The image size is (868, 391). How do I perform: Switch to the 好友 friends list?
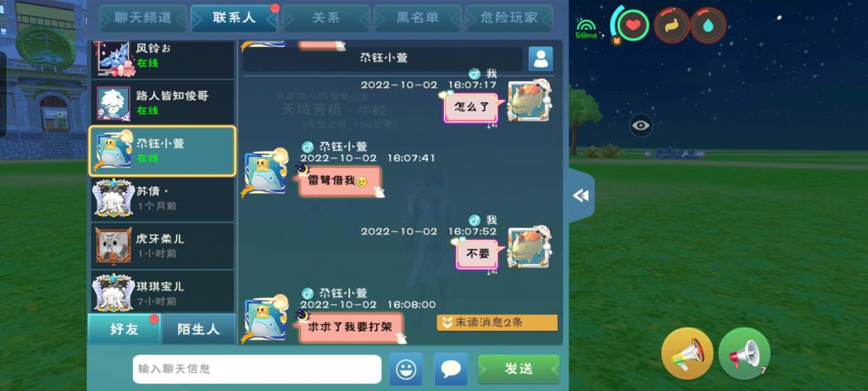pos(124,329)
